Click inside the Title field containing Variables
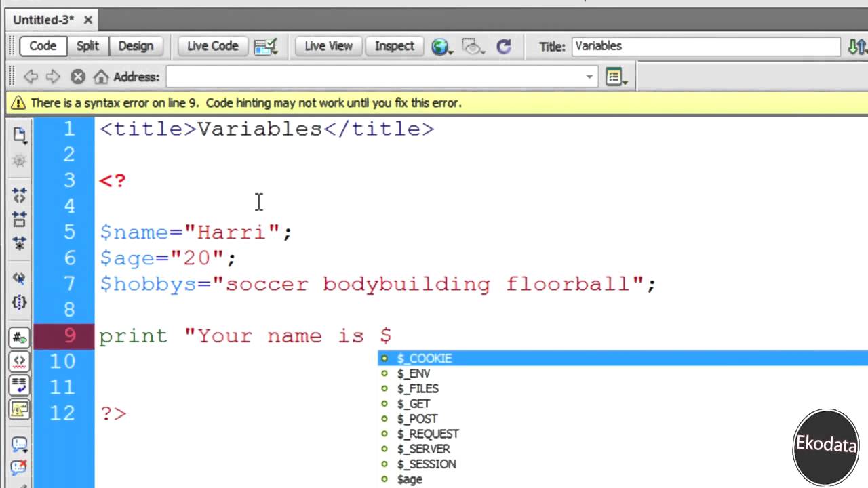The image size is (868, 488). [706, 46]
